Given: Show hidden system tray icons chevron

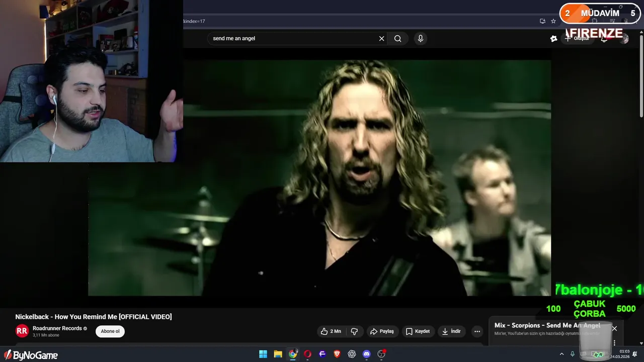Looking at the screenshot, I should coord(561,354).
